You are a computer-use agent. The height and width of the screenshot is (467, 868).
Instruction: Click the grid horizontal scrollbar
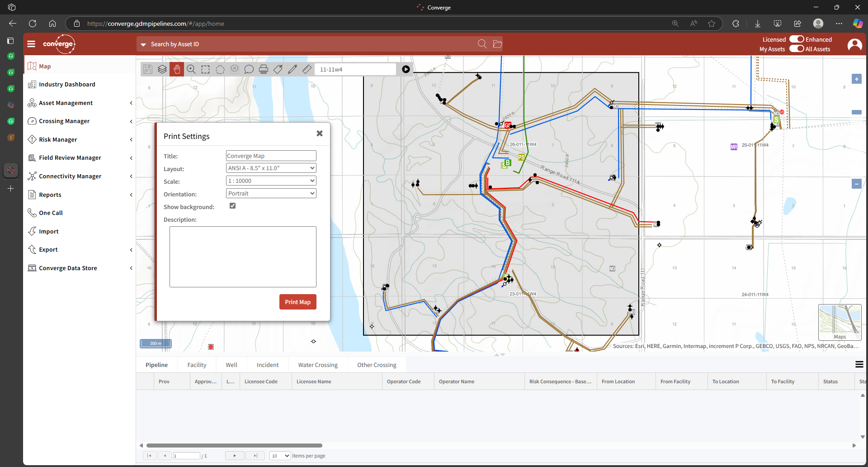coord(234,445)
